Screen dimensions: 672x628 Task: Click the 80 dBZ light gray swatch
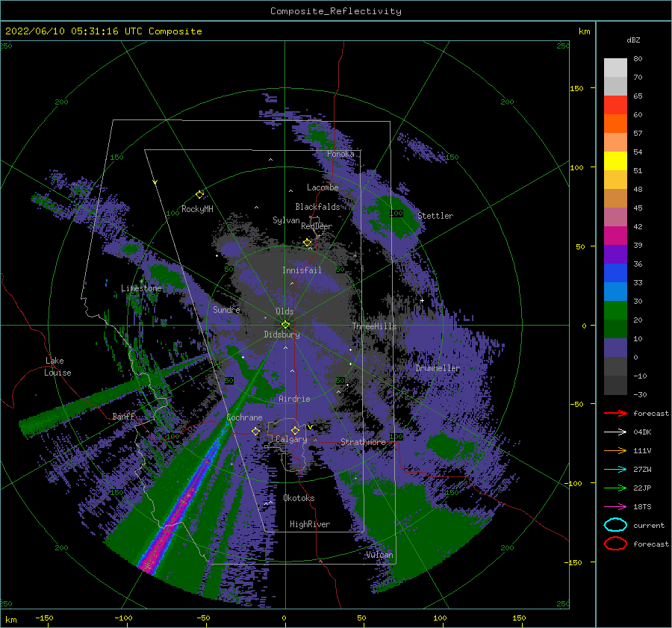(x=615, y=68)
